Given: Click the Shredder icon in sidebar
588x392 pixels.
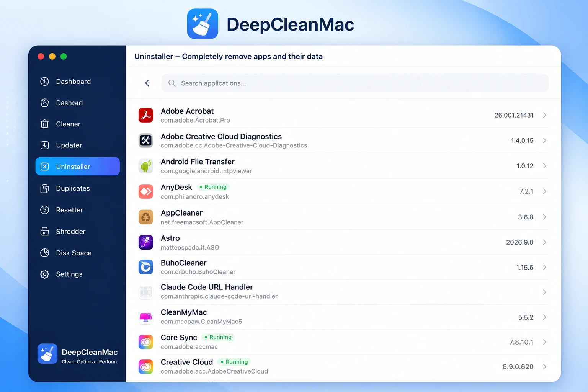Looking at the screenshot, I should pyautogui.click(x=45, y=231).
